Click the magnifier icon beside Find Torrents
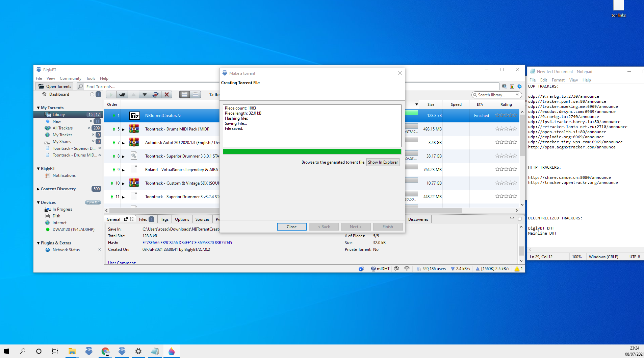Image resolution: width=644 pixels, height=358 pixels. 80,87
